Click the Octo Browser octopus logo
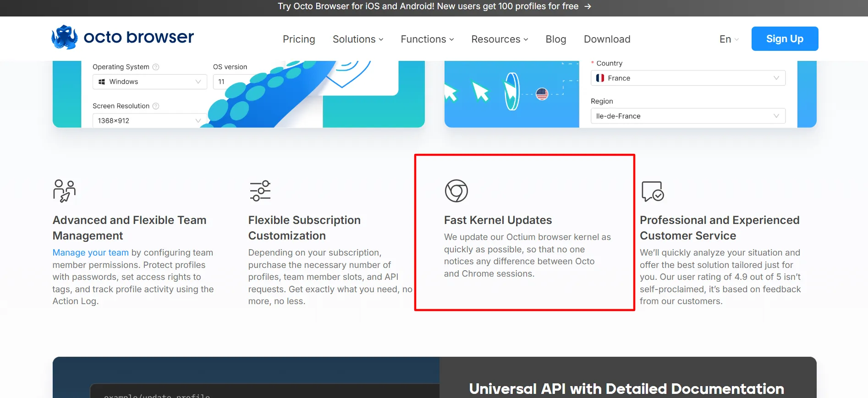The width and height of the screenshot is (868, 398). coord(65,38)
